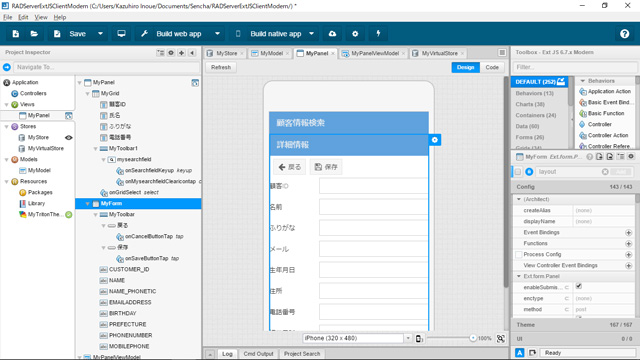Adjust the zoom slider handle

point(473,338)
